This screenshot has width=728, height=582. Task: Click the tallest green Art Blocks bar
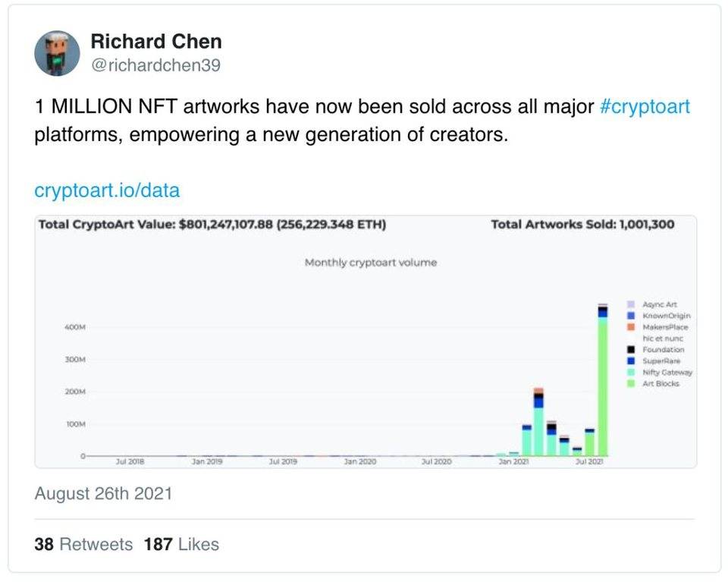(x=603, y=385)
